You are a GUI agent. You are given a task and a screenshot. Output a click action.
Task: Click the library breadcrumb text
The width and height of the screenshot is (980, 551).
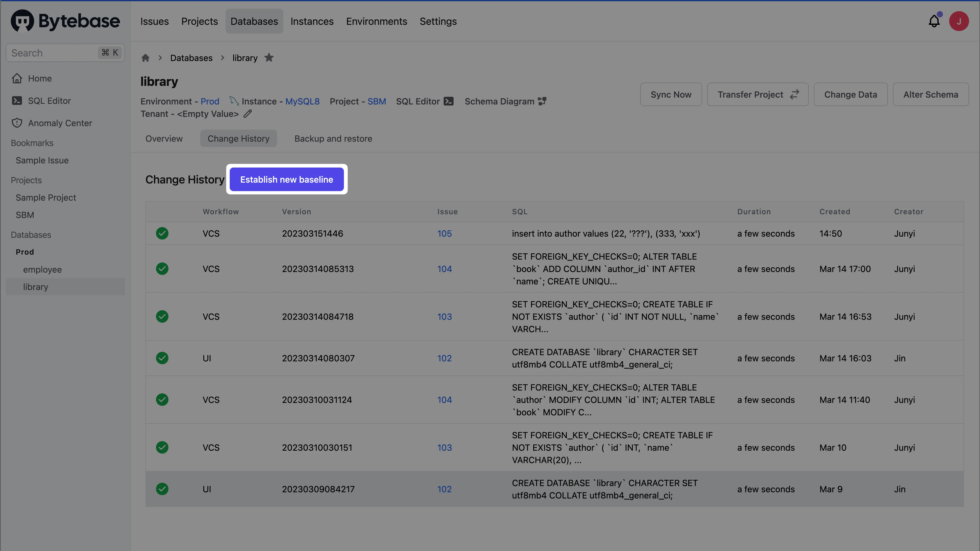click(x=245, y=58)
